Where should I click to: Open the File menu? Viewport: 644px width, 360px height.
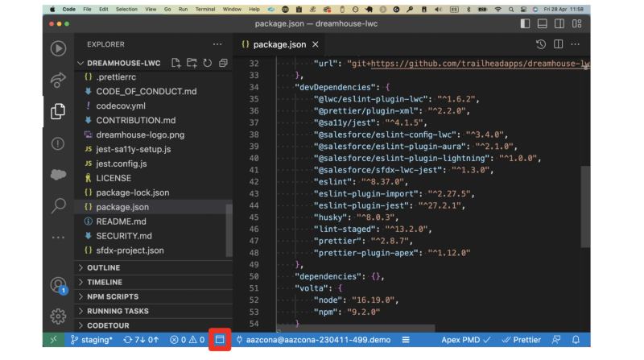point(87,9)
